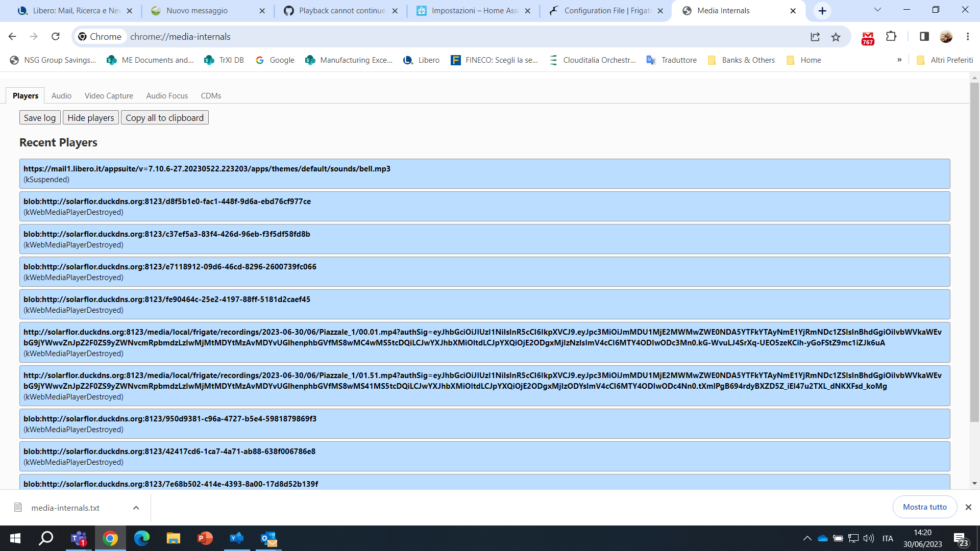Screen dimensions: 980x551
Task: Switch to the CDMs tab
Action: [211, 95]
